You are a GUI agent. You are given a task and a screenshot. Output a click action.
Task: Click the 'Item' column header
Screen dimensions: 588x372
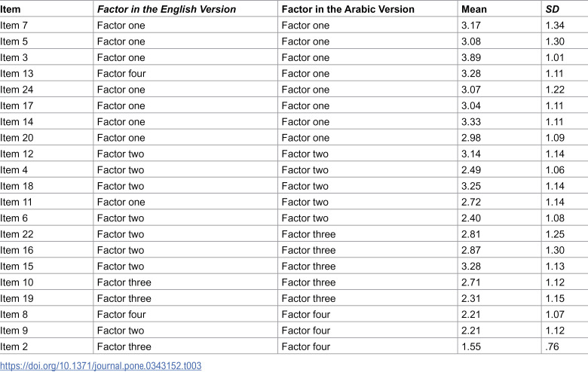tap(10, 9)
